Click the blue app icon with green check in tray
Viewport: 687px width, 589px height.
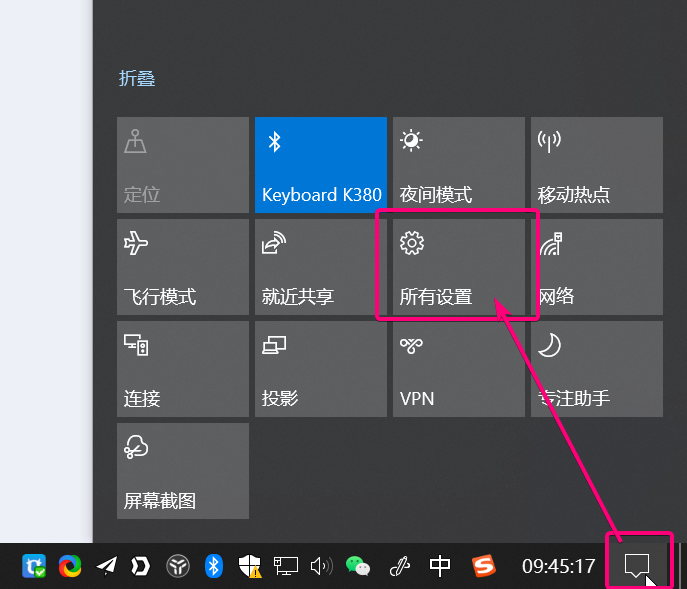(x=34, y=566)
